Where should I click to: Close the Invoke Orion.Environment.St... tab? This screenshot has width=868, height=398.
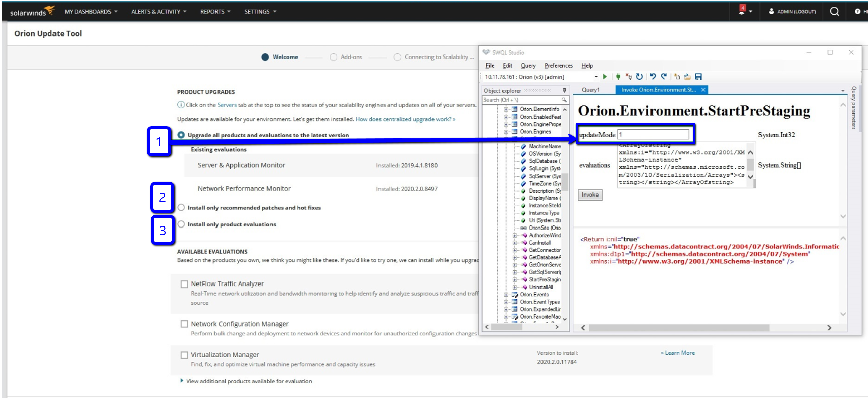point(703,90)
